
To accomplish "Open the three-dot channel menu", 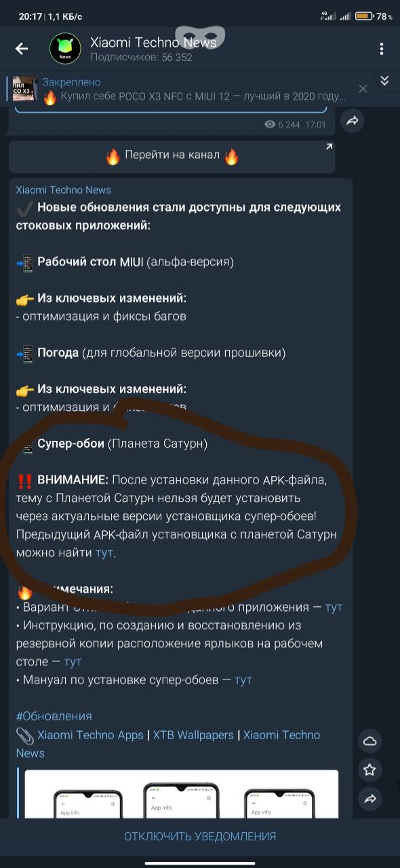I will pyautogui.click(x=382, y=49).
